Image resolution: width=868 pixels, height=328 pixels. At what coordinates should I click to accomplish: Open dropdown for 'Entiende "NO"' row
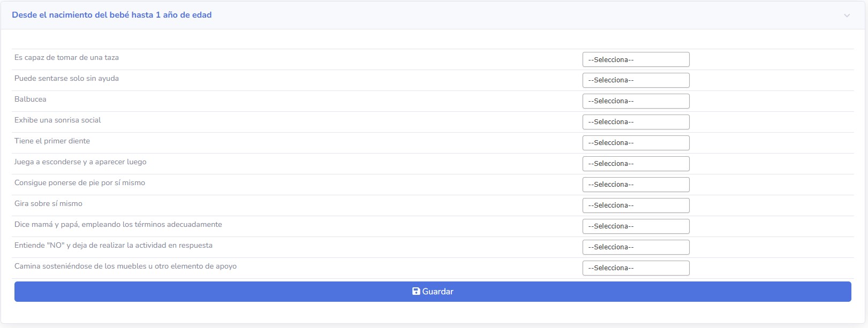[636, 247]
